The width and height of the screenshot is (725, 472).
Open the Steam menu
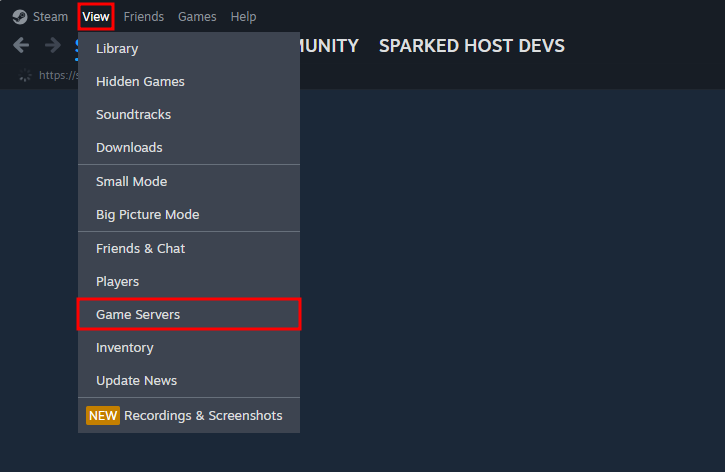pos(50,17)
